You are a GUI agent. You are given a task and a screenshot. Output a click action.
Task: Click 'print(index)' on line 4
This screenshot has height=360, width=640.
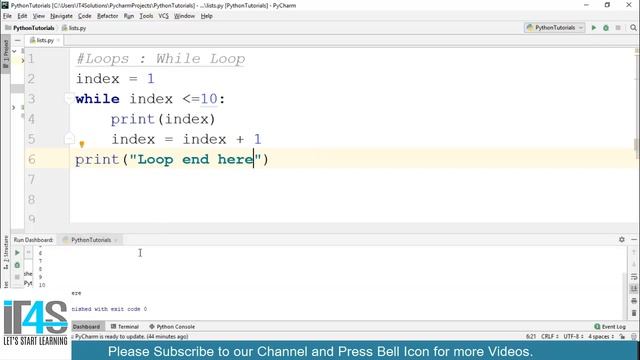pos(163,119)
